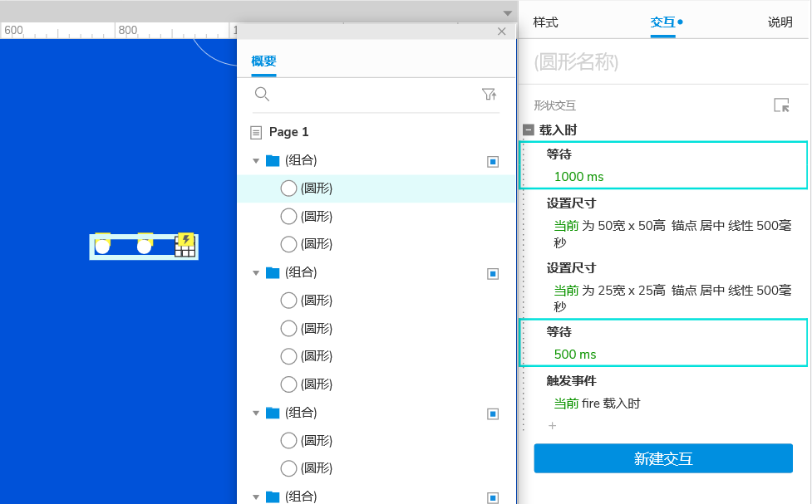Select the Page 1 row
The height and width of the screenshot is (504, 812).
point(376,132)
